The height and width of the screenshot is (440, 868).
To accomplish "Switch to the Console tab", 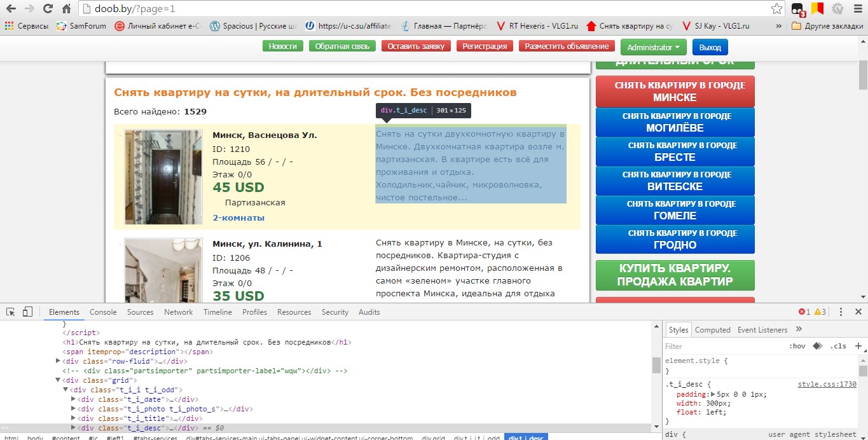I will (x=103, y=312).
